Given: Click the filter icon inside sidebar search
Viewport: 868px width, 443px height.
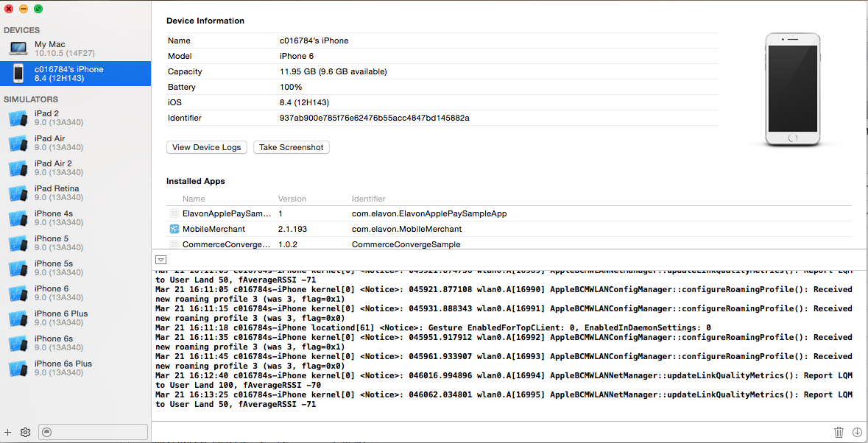Looking at the screenshot, I should pyautogui.click(x=47, y=432).
